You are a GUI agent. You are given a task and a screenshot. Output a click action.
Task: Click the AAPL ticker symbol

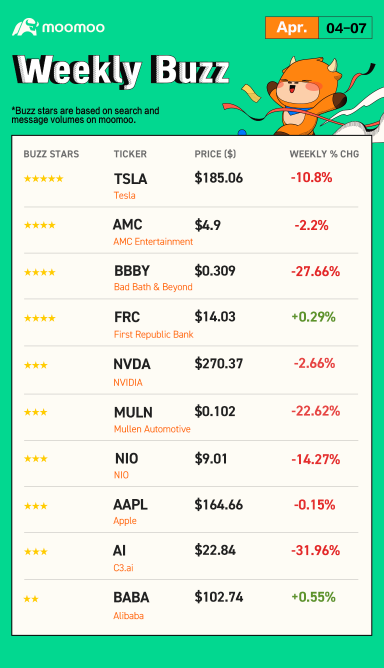130,504
